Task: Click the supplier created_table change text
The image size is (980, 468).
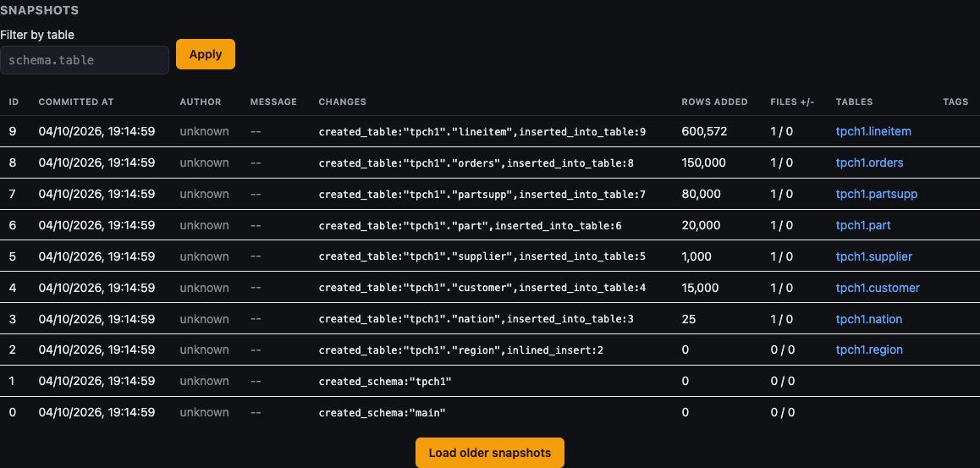Action: pos(482,256)
